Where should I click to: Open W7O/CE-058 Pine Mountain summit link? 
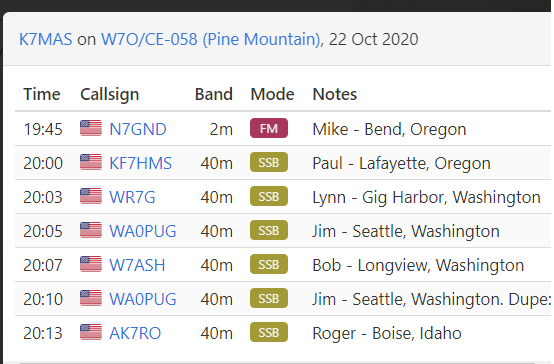click(x=211, y=39)
